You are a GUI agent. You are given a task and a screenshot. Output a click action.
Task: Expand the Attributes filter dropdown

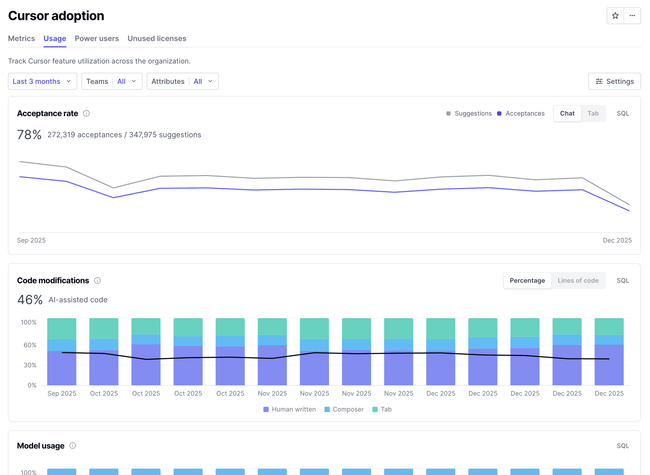click(182, 81)
